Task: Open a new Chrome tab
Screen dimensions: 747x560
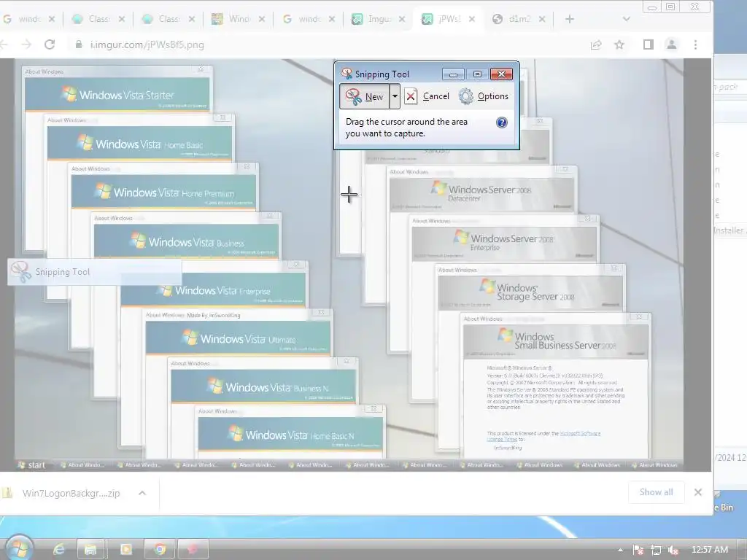Action: tap(569, 19)
